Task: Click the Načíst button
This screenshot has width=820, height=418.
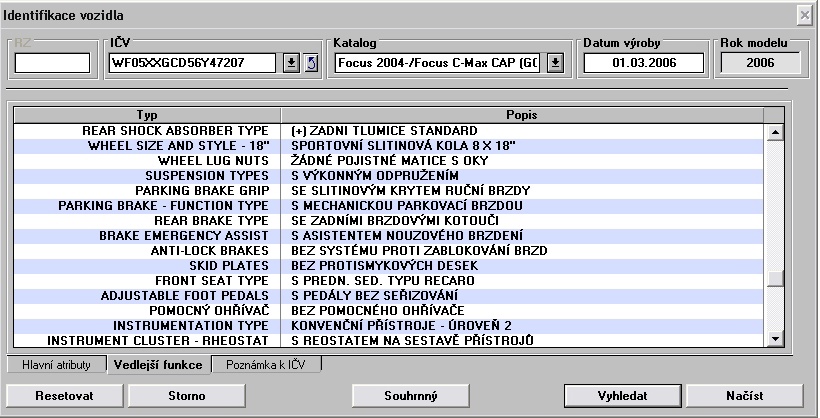Action: 740,395
